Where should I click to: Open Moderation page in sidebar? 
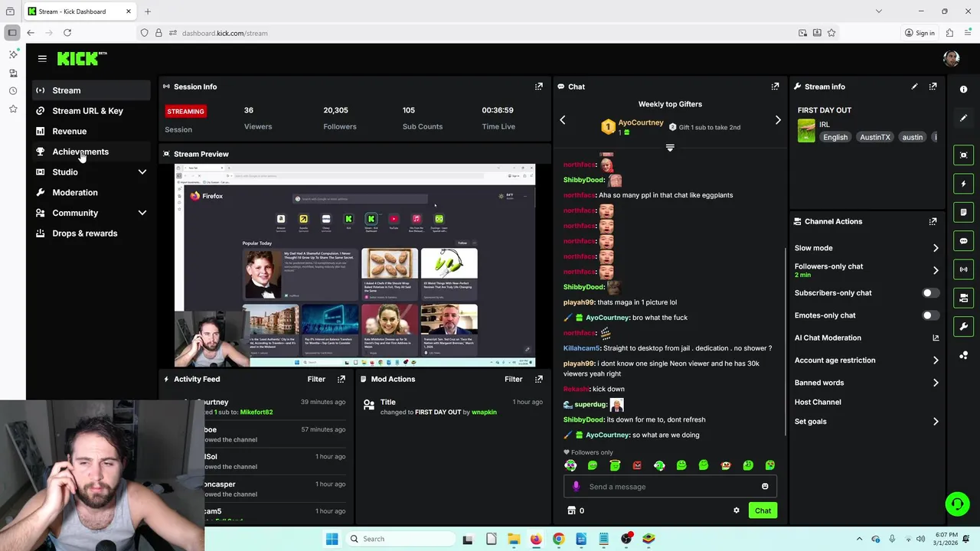(x=92, y=192)
